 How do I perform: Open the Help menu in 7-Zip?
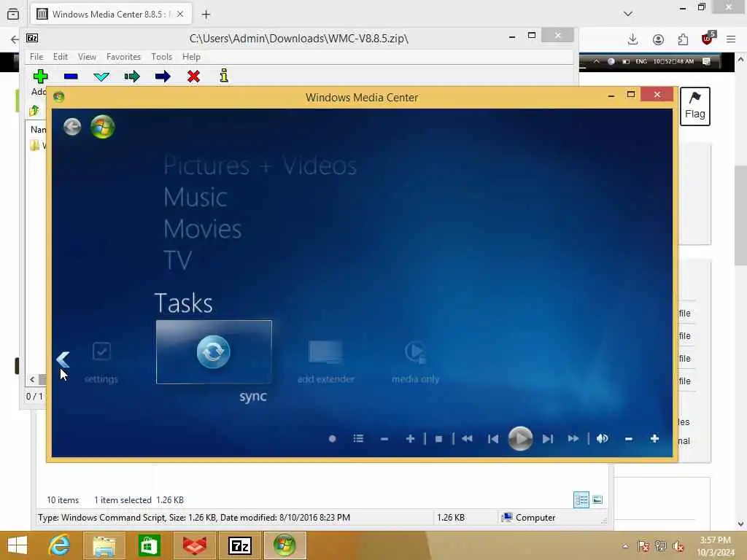pyautogui.click(x=191, y=57)
